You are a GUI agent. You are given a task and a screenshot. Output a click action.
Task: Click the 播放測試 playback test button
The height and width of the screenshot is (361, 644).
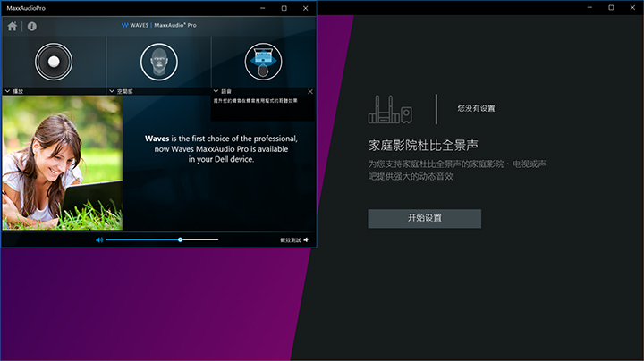click(x=294, y=240)
